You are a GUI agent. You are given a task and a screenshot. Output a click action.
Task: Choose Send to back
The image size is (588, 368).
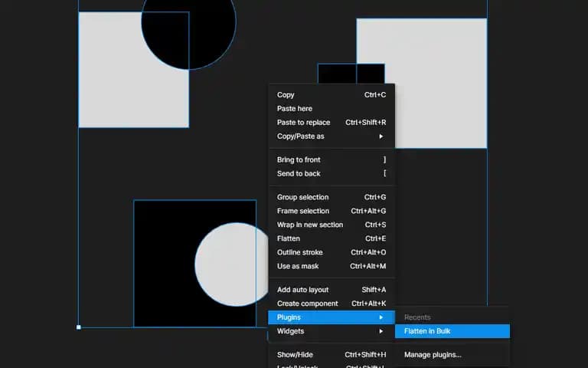pyautogui.click(x=332, y=173)
